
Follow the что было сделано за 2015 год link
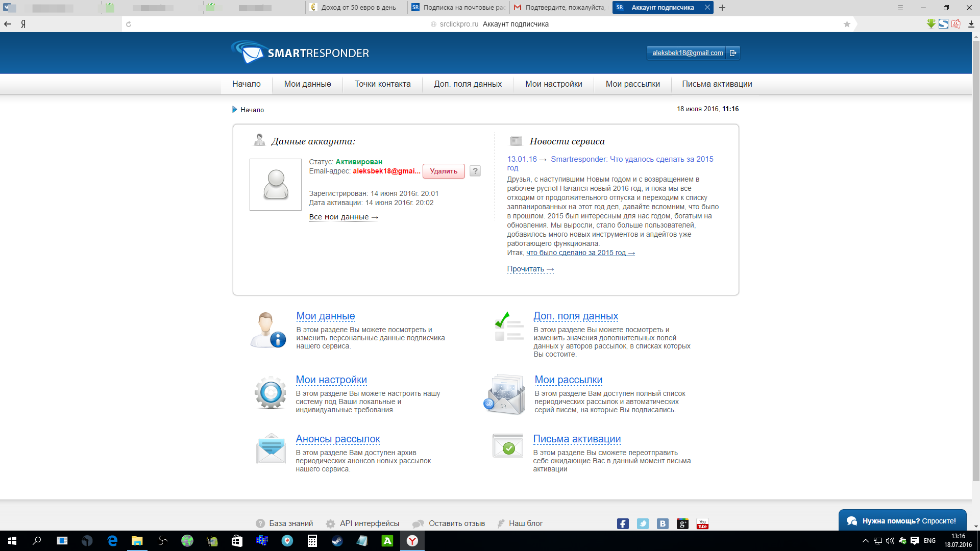pyautogui.click(x=580, y=253)
